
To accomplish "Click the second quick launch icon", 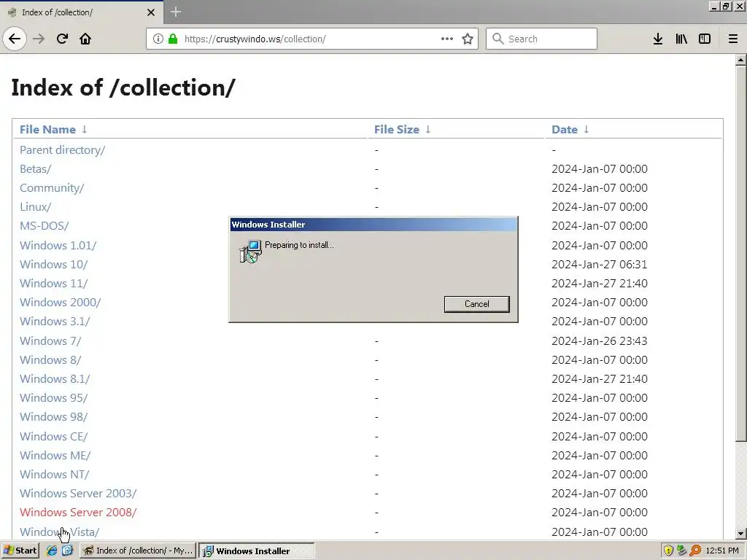I will click(x=67, y=551).
